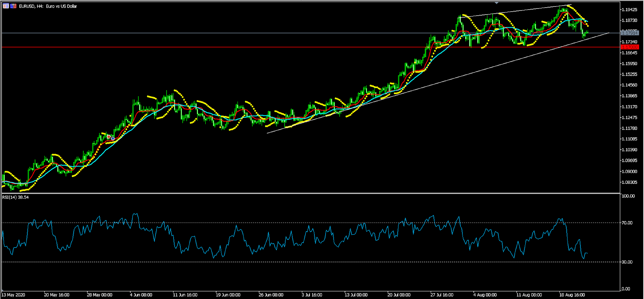Click the current price label 1.17914
Image resolution: width=644 pixels, height=299 pixels.
coord(630,33)
